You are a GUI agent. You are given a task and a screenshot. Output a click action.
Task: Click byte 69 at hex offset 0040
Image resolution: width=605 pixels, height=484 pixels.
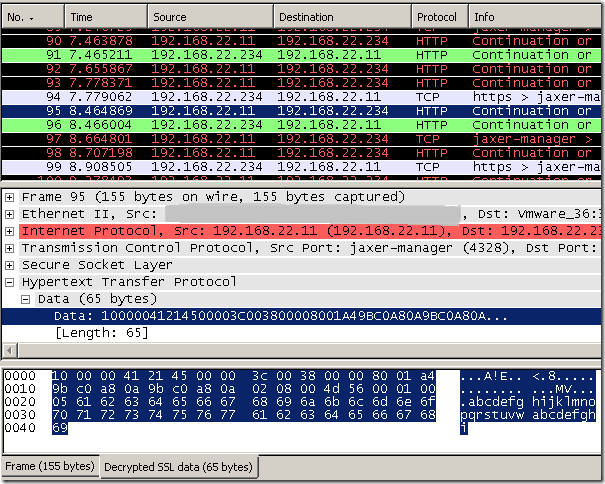[60, 428]
